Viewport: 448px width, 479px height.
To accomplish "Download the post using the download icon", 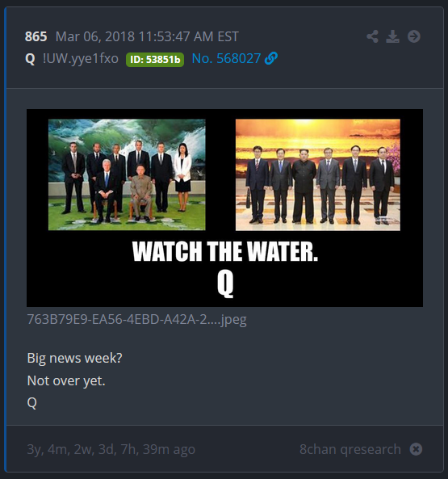I will (393, 36).
